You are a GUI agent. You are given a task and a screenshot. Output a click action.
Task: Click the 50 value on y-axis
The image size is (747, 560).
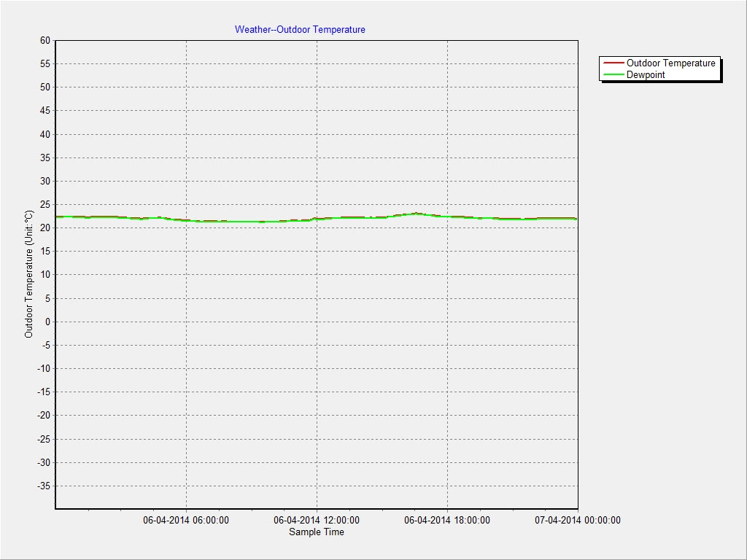[44, 87]
